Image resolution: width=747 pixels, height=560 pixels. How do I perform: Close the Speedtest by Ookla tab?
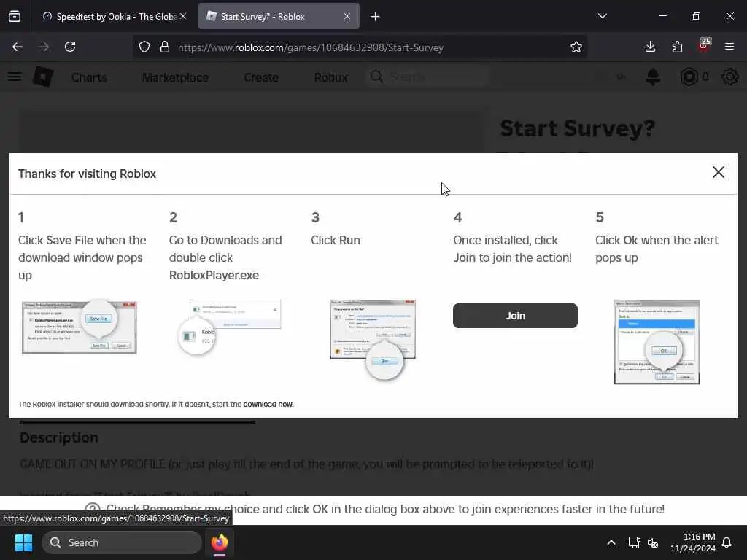(183, 16)
